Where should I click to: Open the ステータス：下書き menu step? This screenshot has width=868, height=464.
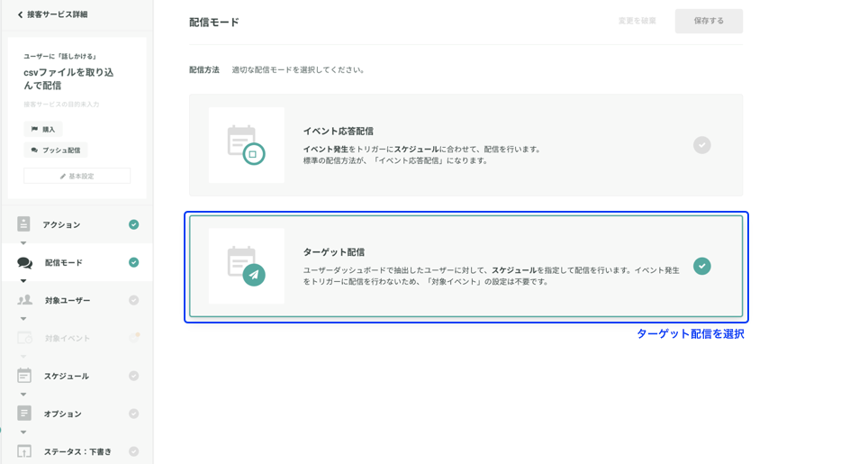pyautogui.click(x=77, y=451)
